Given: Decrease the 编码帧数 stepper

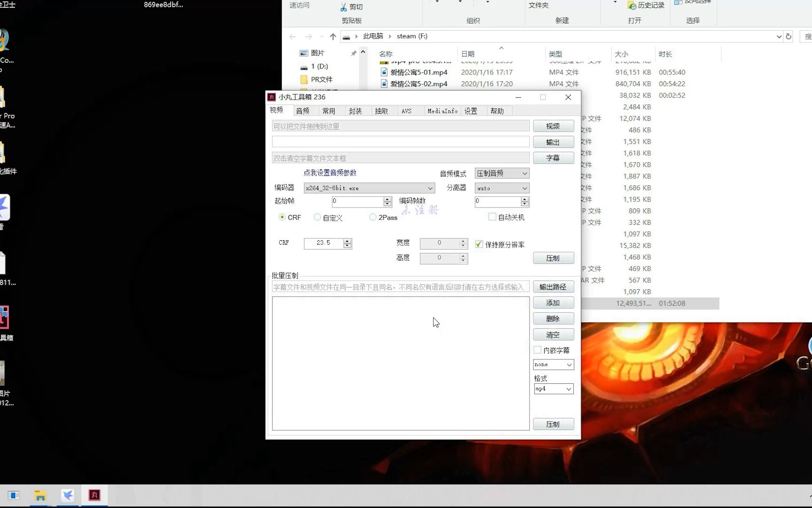Looking at the screenshot, I should click(525, 204).
